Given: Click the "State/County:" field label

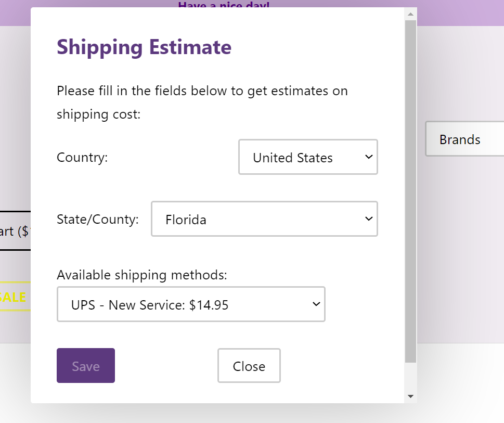Looking at the screenshot, I should tap(98, 219).
